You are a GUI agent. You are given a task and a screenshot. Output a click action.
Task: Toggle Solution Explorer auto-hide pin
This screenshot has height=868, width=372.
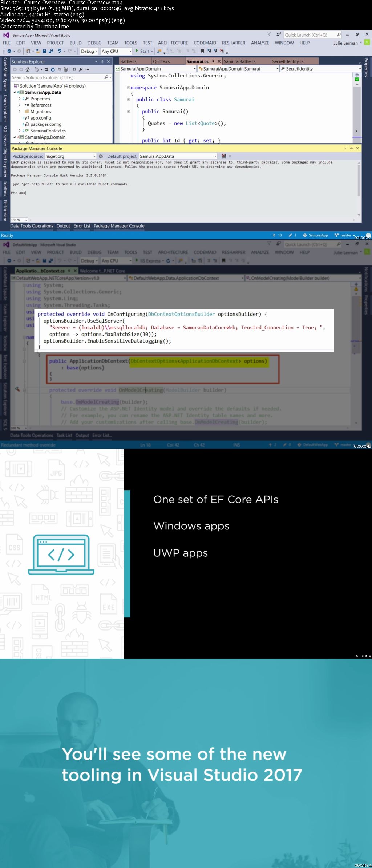tap(102, 61)
